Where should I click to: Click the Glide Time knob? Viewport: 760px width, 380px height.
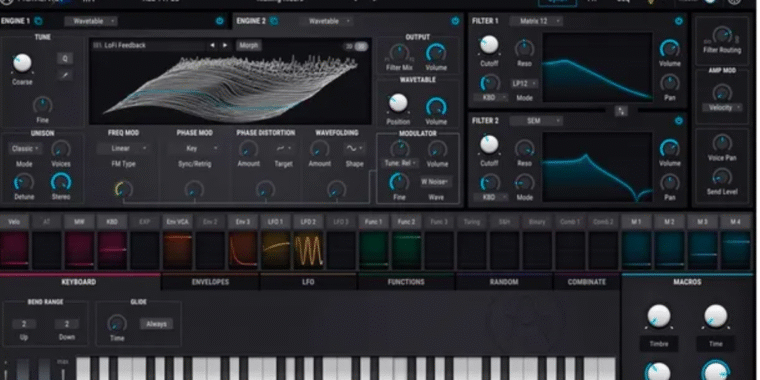pyautogui.click(x=117, y=323)
